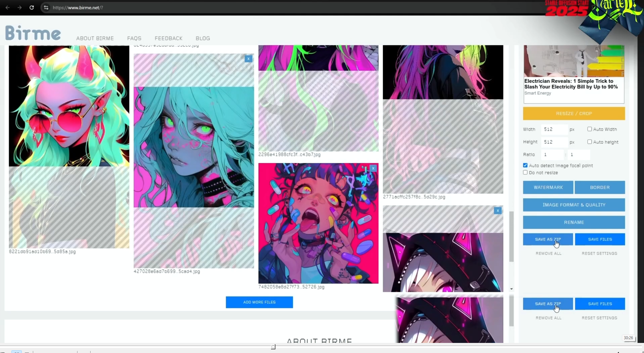Image resolution: width=644 pixels, height=353 pixels.
Task: Click filename 427028e6ad7b699..5cad4.jpg
Action: 167,271
